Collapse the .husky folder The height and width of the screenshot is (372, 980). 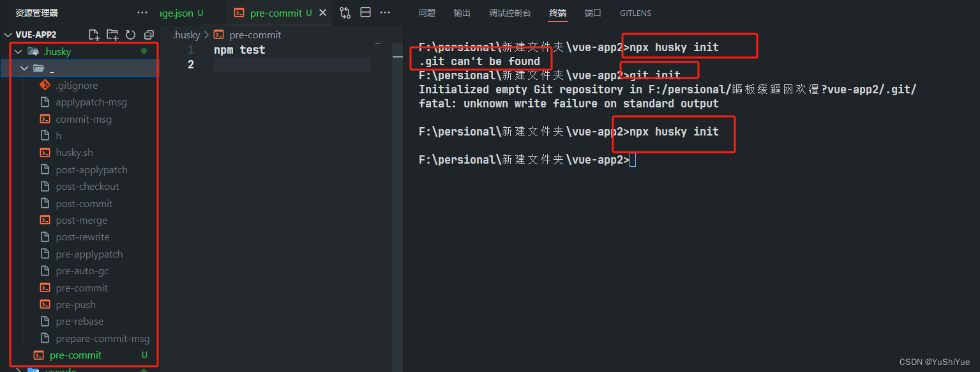(x=18, y=52)
